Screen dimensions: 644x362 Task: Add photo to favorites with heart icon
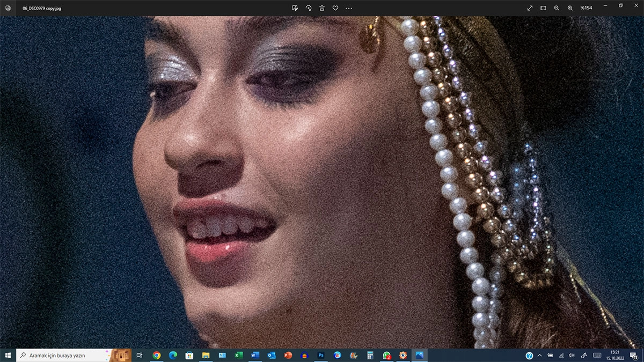[x=335, y=8]
